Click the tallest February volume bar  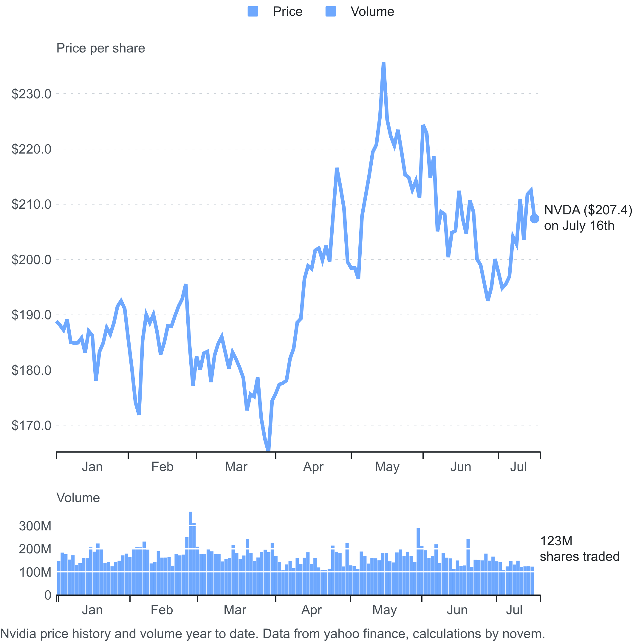pyautogui.click(x=190, y=553)
